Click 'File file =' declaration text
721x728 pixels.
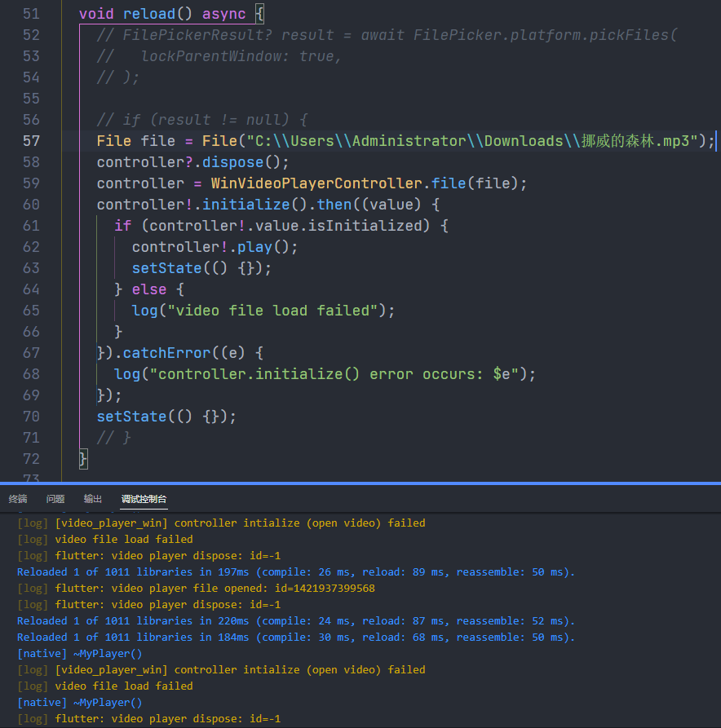pos(144,141)
